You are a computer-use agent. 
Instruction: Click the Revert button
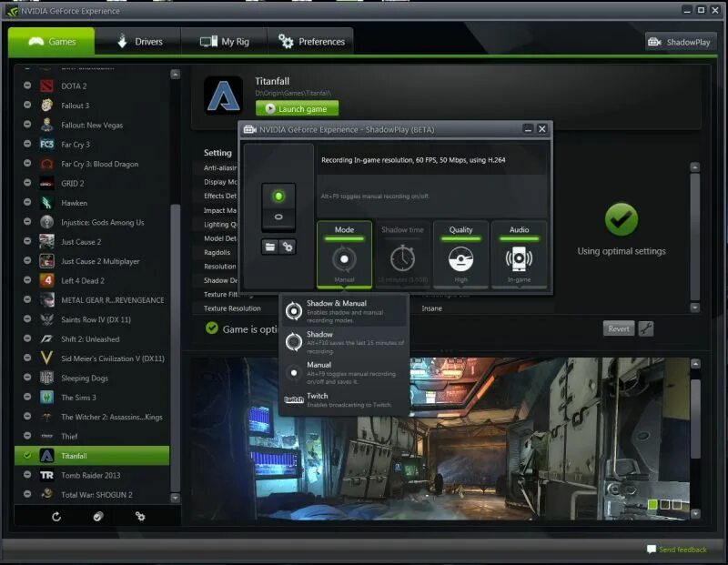point(619,328)
